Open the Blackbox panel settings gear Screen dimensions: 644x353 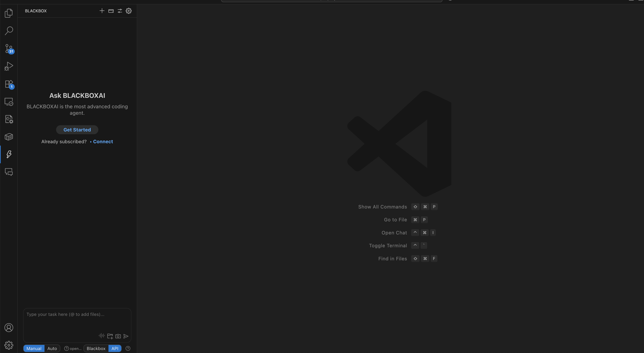129,11
